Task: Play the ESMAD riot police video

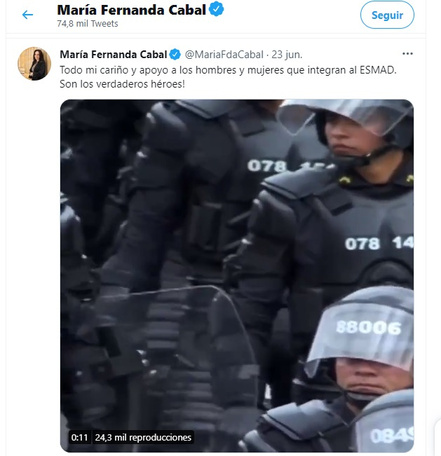Action: click(x=237, y=276)
